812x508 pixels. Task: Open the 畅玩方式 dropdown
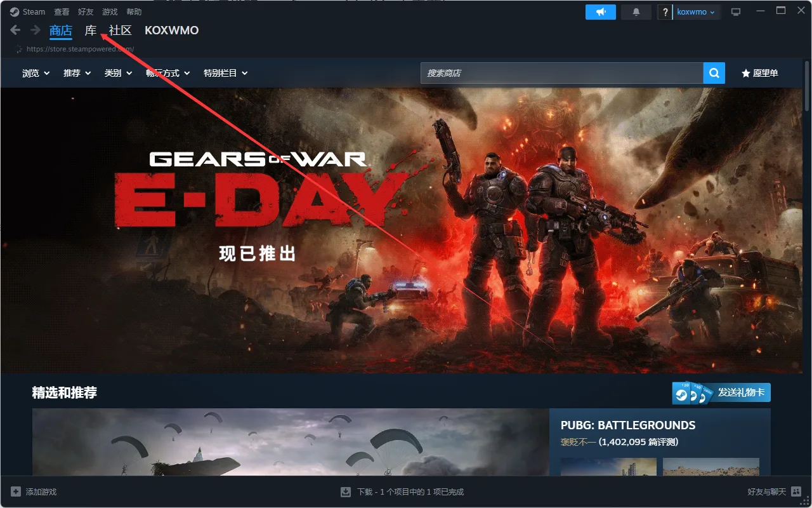coord(168,73)
